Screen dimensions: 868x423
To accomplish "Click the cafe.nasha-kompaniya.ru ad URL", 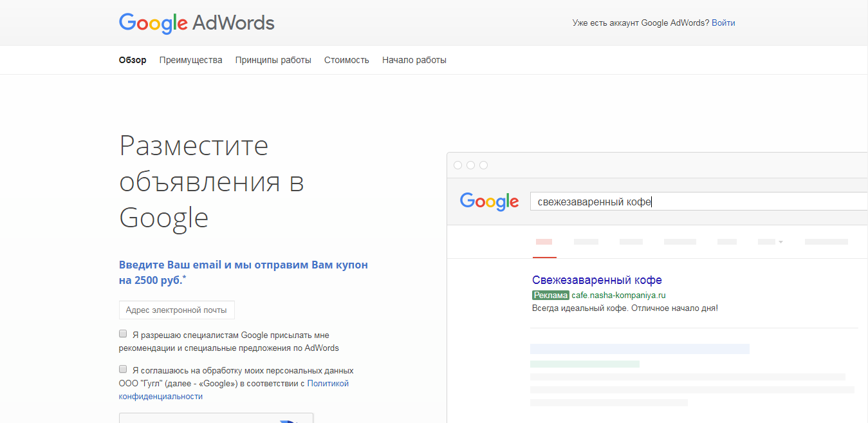I will [618, 296].
